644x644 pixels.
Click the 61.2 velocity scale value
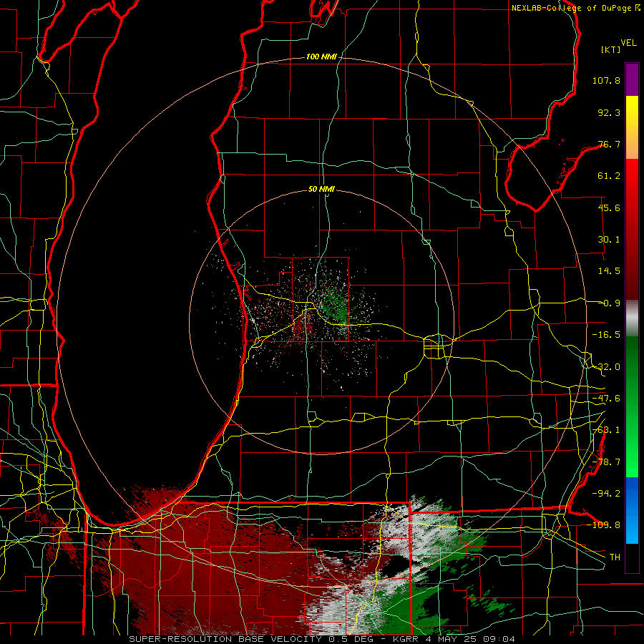coord(609,176)
